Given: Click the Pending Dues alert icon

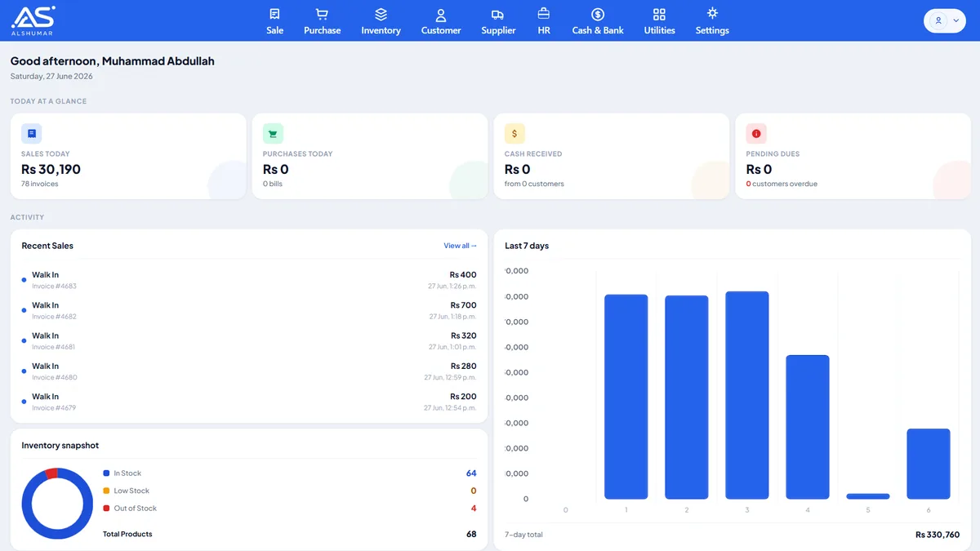Looking at the screenshot, I should pyautogui.click(x=756, y=134).
